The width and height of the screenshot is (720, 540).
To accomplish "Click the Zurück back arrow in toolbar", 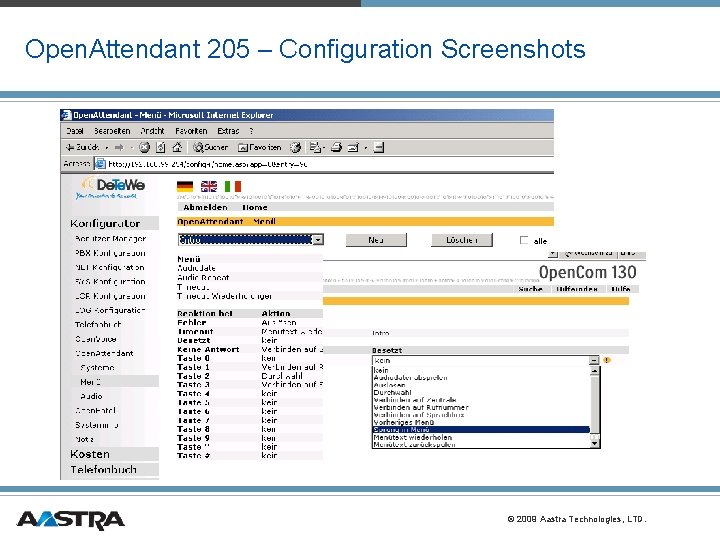I will tap(82, 147).
